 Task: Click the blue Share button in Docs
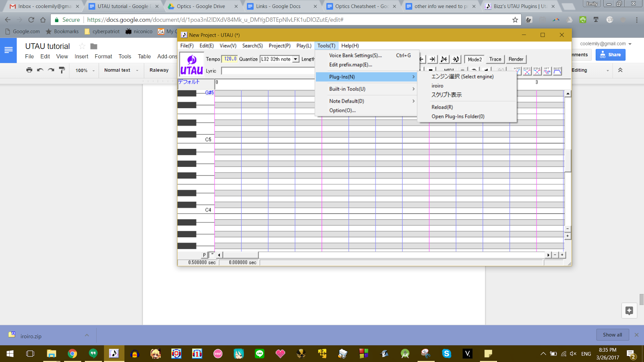tap(610, 55)
